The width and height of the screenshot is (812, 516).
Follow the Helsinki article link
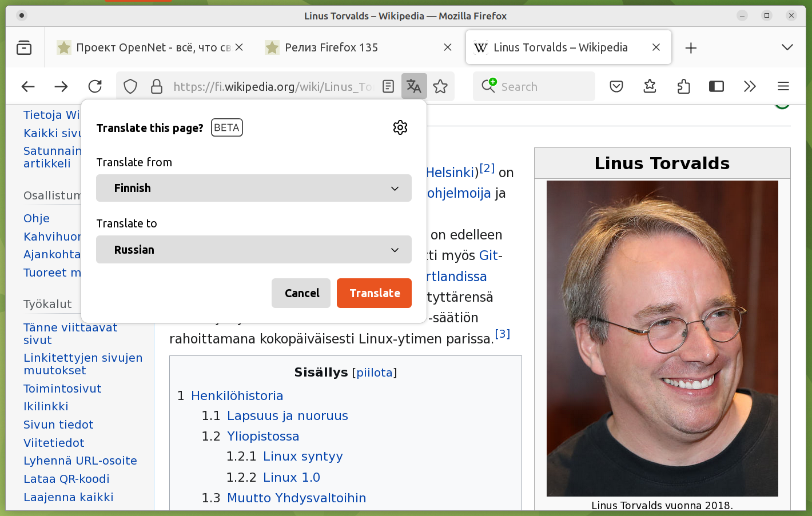click(450, 173)
